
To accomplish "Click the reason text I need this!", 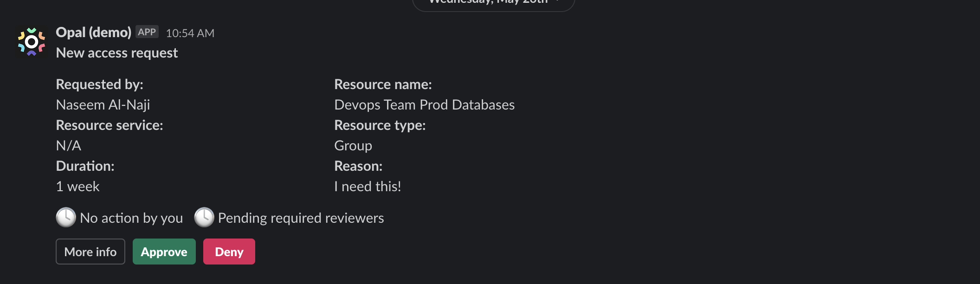I will (x=367, y=187).
